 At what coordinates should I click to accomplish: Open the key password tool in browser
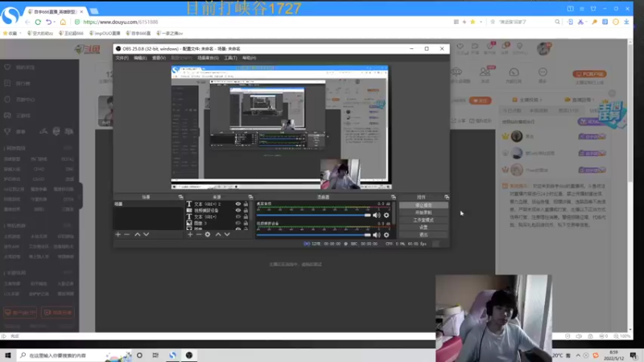[594, 22]
